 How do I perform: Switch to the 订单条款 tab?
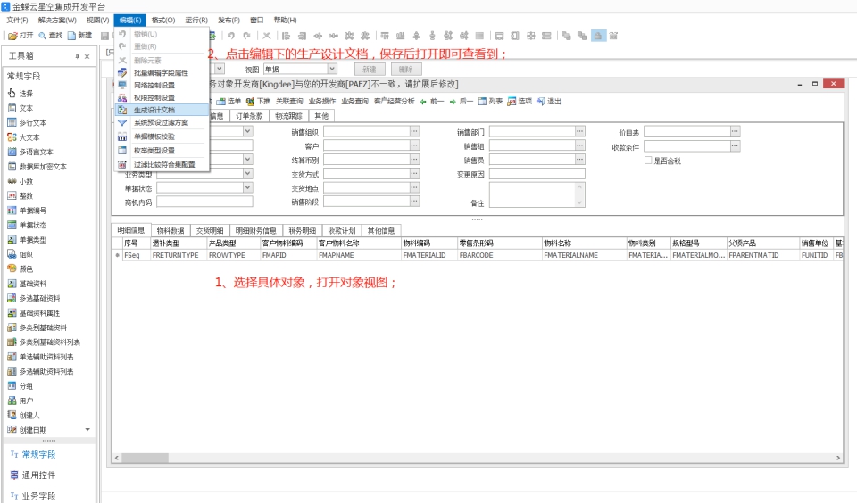coord(249,116)
